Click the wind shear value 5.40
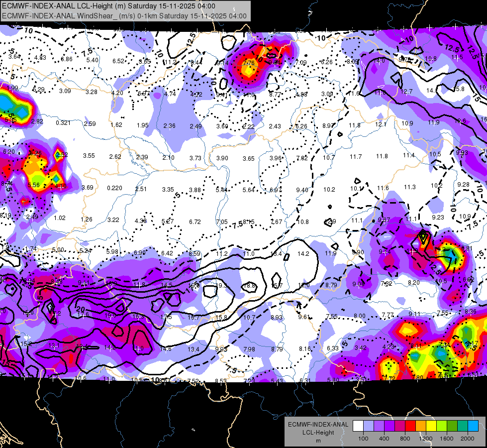487x448 pixels. (92, 60)
